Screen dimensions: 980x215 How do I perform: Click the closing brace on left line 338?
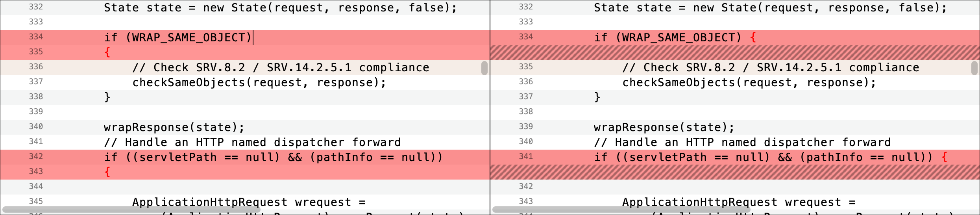(x=107, y=97)
